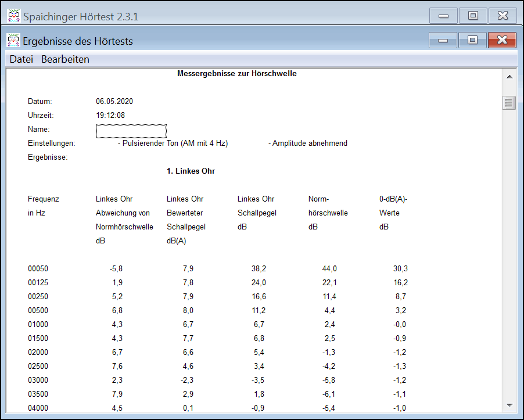Screen dimensions: 524x420
Task: Maximize the Spaichinger Hörtest main window
Action: click(473, 16)
